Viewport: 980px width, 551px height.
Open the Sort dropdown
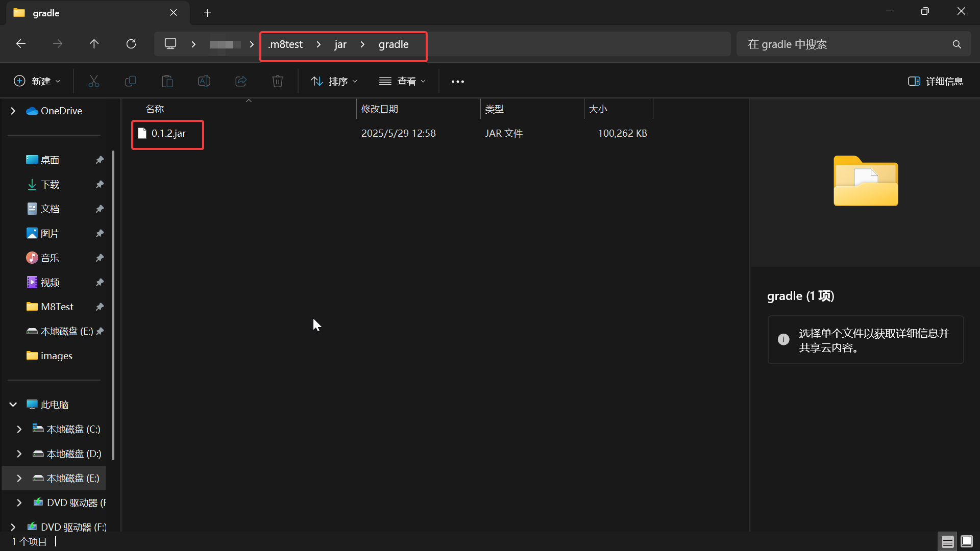pyautogui.click(x=334, y=81)
